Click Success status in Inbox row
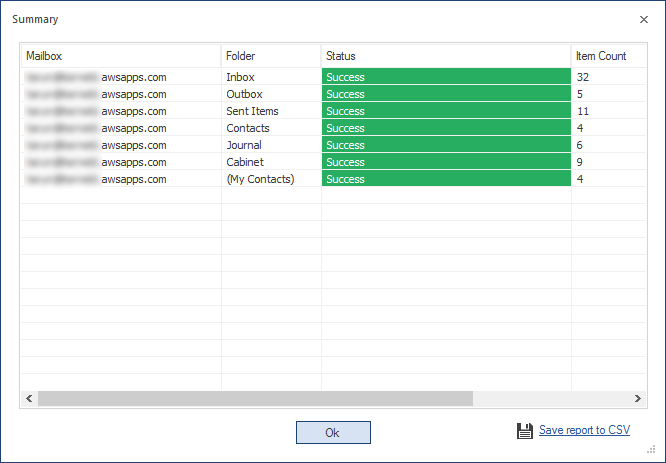Image resolution: width=666 pixels, height=463 pixels. (x=446, y=77)
